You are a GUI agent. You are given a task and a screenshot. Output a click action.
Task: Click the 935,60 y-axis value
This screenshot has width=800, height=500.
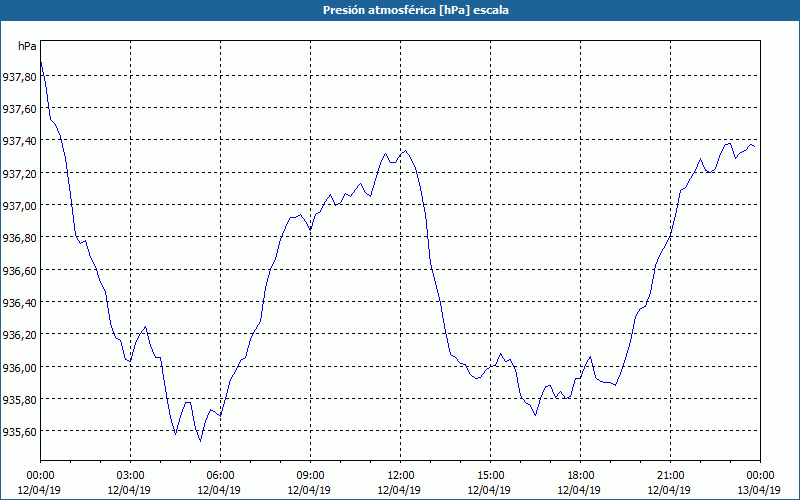19,432
